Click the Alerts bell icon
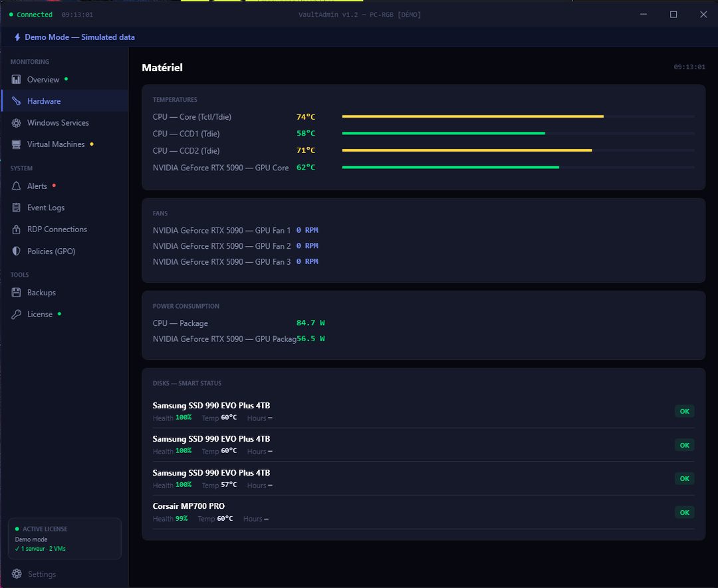The image size is (718, 588). pos(17,186)
